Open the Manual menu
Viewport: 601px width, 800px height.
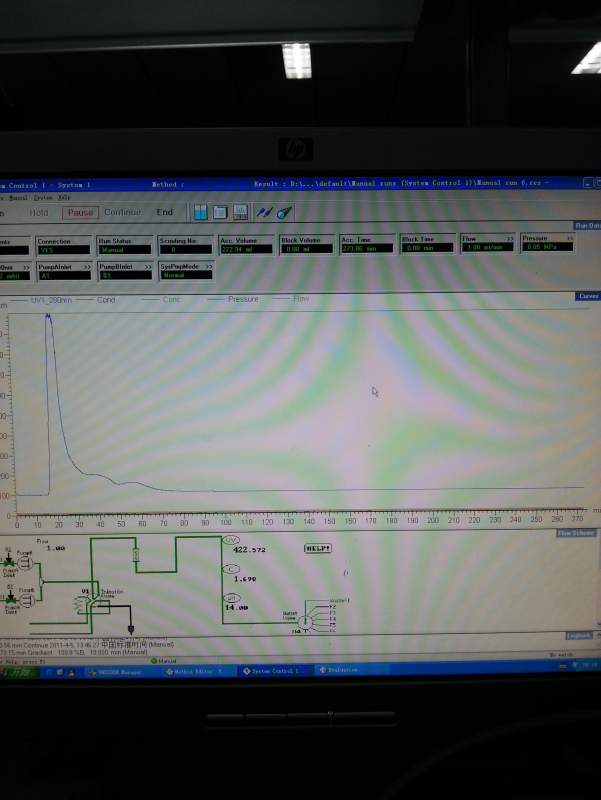(x=18, y=197)
